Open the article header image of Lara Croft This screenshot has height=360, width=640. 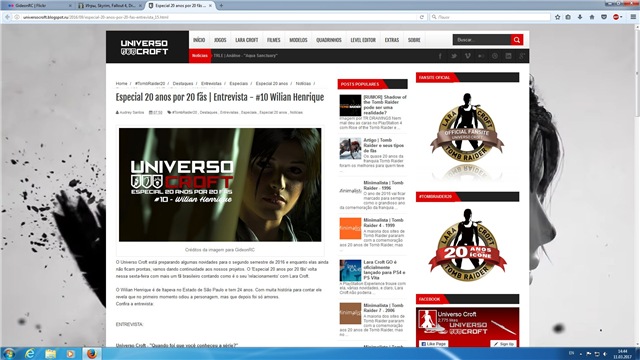(220, 184)
